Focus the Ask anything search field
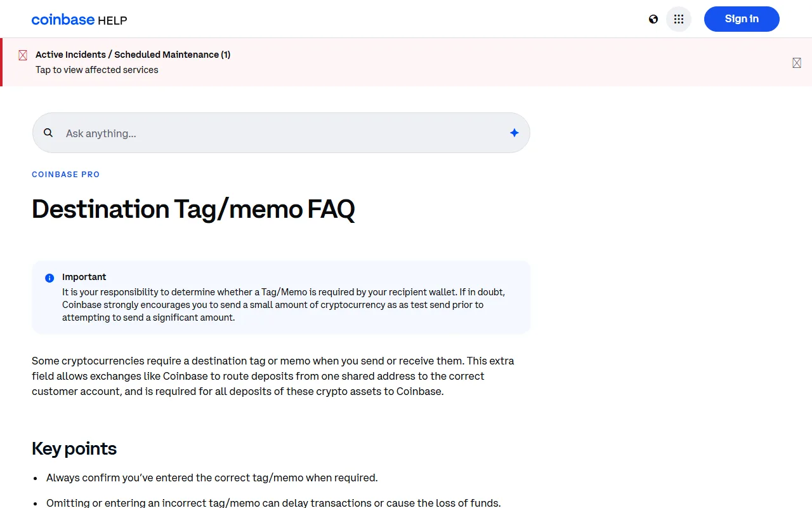This screenshot has height=508, width=812. tap(281, 133)
